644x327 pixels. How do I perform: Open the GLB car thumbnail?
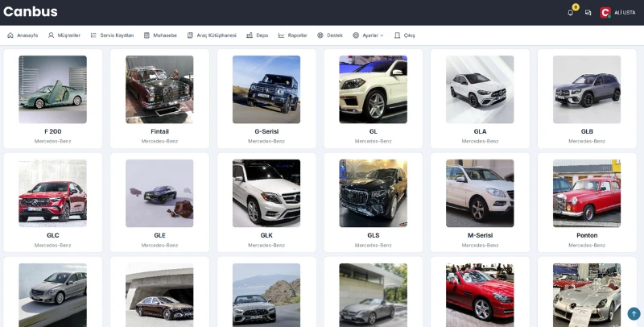(x=587, y=89)
